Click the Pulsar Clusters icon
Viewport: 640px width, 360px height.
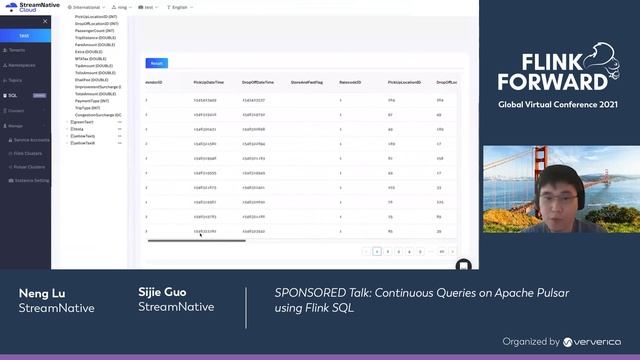click(10, 167)
